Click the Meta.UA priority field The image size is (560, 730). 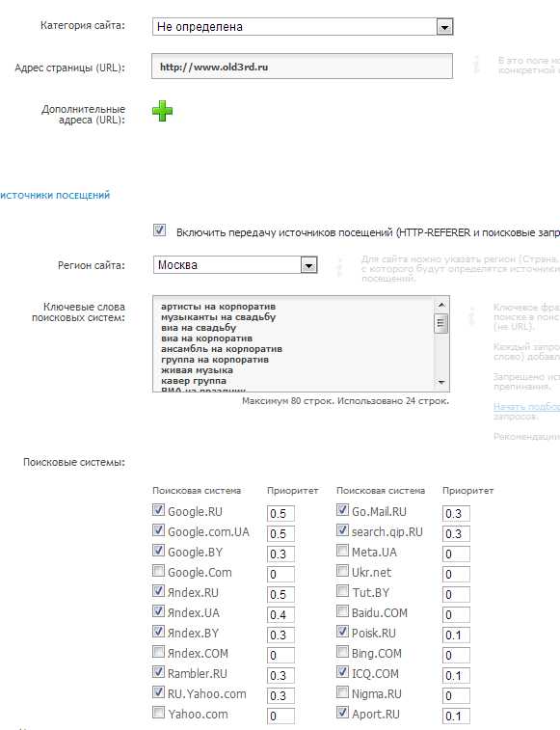click(456, 554)
